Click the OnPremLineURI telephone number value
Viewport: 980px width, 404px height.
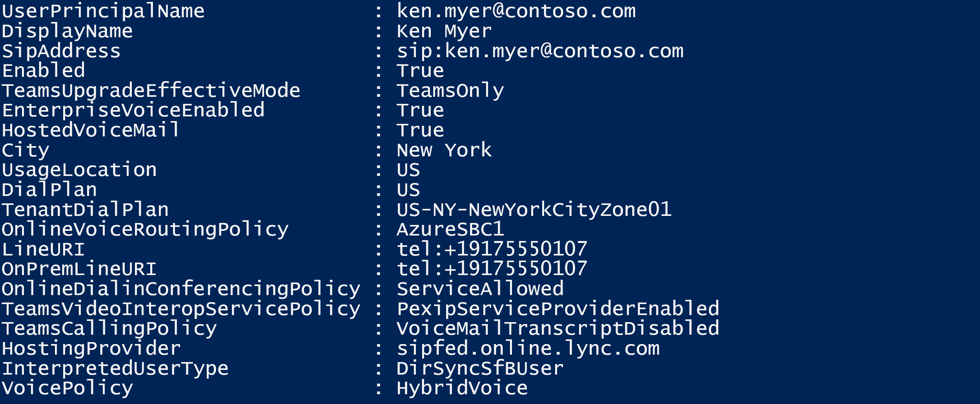click(x=492, y=269)
